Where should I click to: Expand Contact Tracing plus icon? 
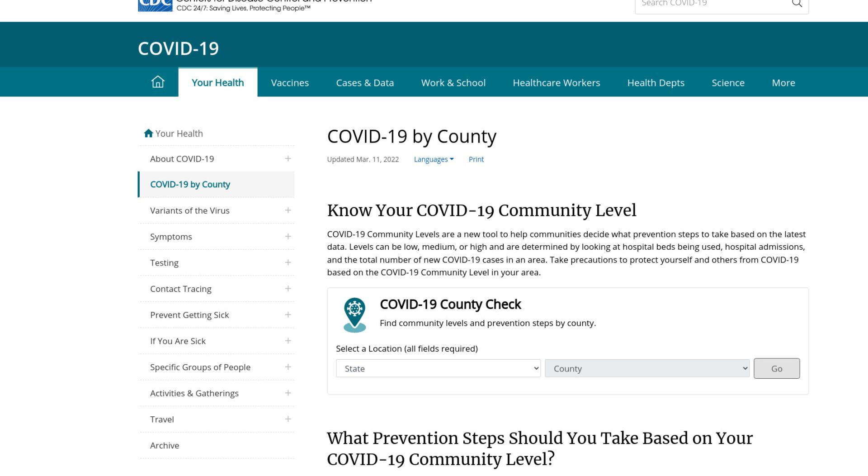288,289
